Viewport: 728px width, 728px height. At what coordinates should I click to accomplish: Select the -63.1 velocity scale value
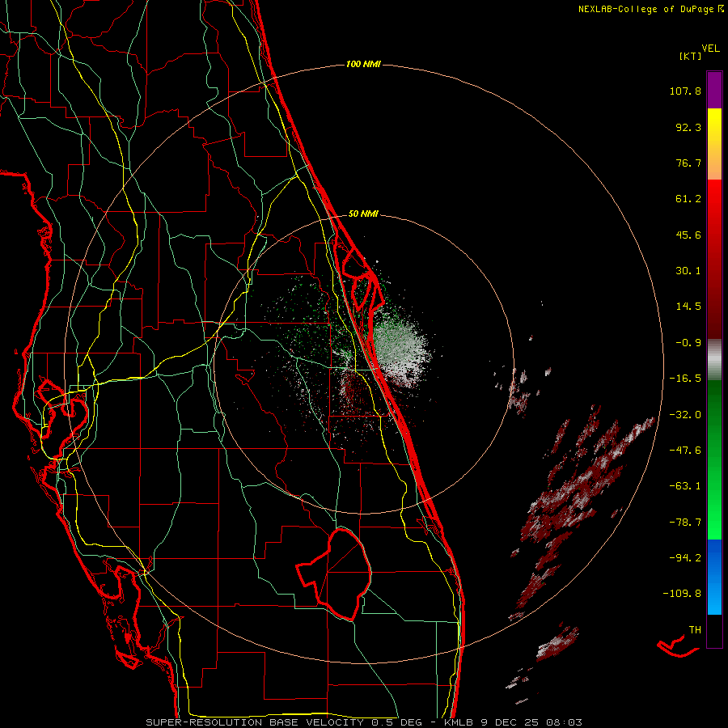click(x=685, y=486)
